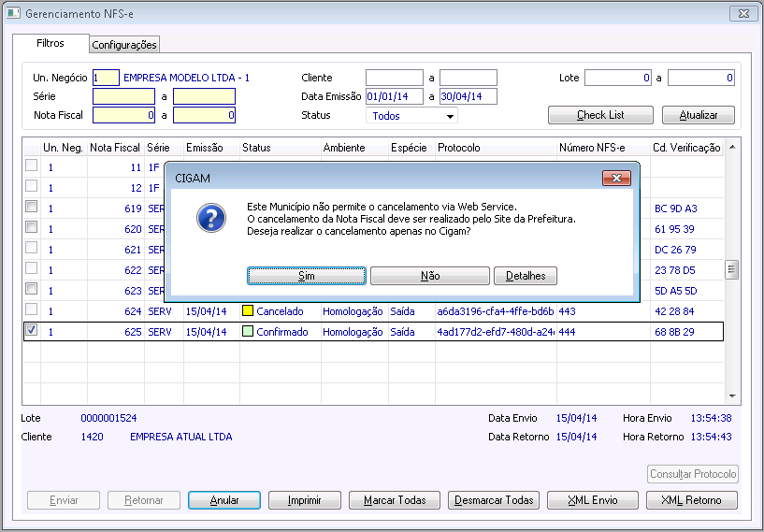Screen dimensions: 764x532
Task: Toggle checkbox for Nota Fiscal 12
Action: tap(31, 186)
